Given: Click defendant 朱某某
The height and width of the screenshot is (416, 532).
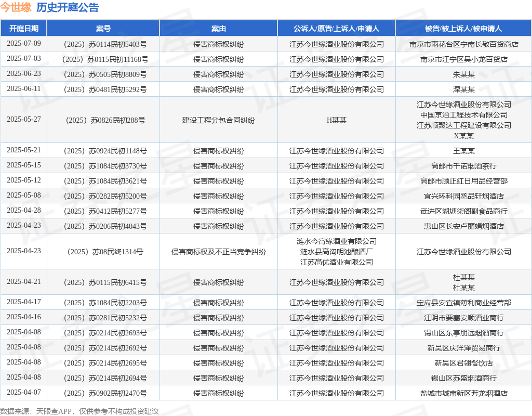Looking at the screenshot, I should [x=464, y=74].
